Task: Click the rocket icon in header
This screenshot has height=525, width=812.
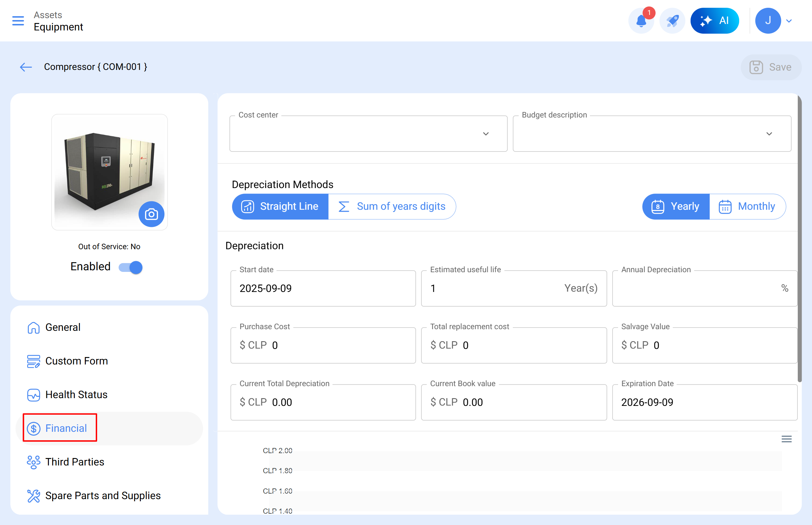Action: tap(672, 21)
